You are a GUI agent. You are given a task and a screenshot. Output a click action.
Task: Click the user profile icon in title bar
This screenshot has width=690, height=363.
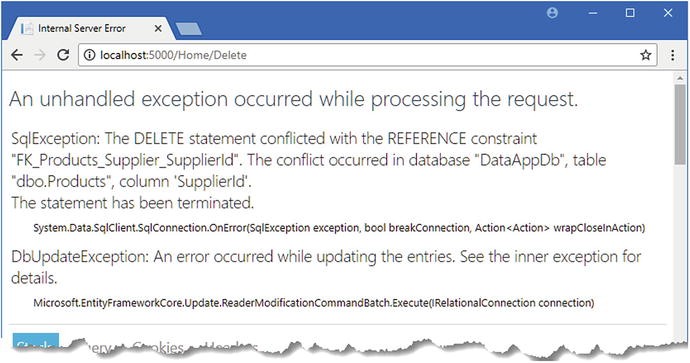[x=552, y=13]
